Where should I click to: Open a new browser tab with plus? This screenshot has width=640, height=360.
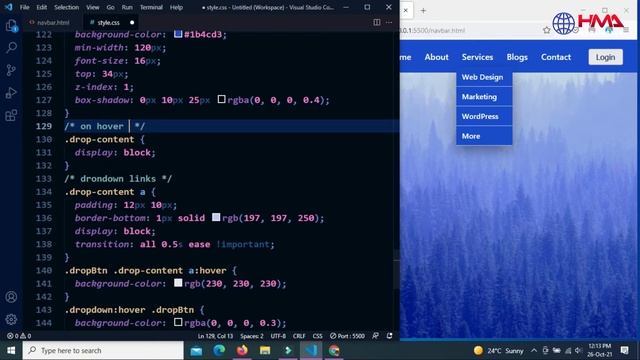click(x=423, y=11)
